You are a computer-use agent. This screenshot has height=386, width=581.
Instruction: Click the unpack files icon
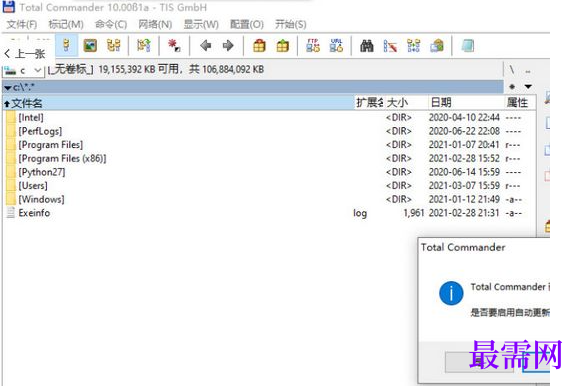tap(282, 46)
